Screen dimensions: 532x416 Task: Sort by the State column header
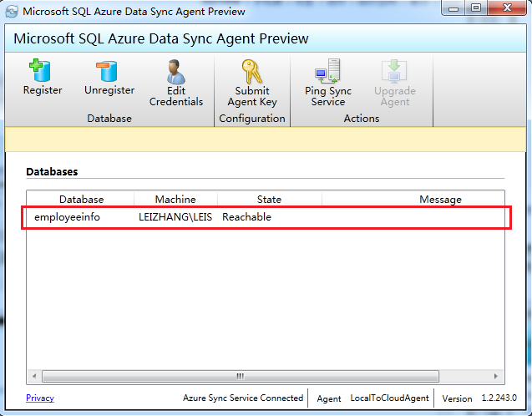(269, 199)
